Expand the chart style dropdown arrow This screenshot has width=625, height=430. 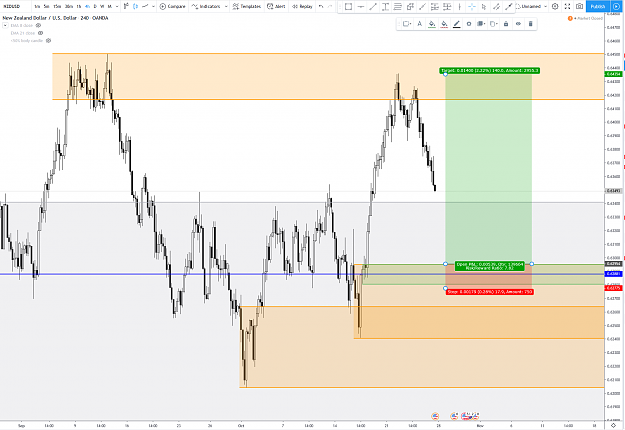click(153, 6)
